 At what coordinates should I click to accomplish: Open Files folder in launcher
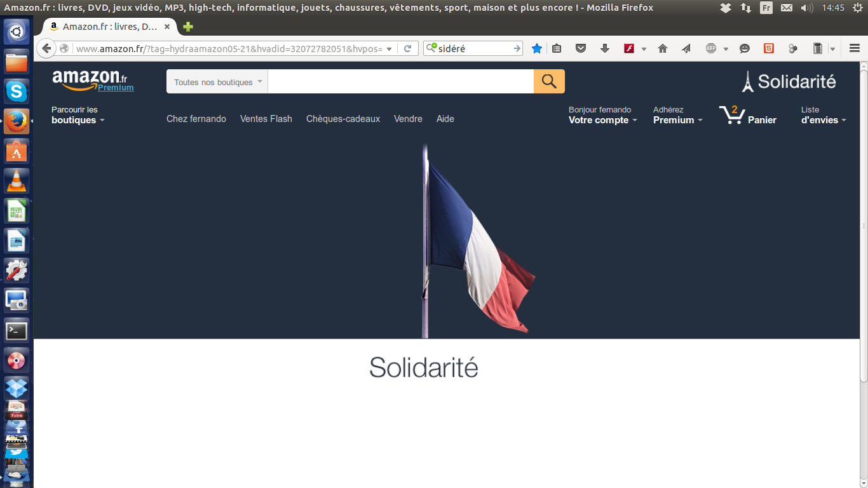point(17,61)
